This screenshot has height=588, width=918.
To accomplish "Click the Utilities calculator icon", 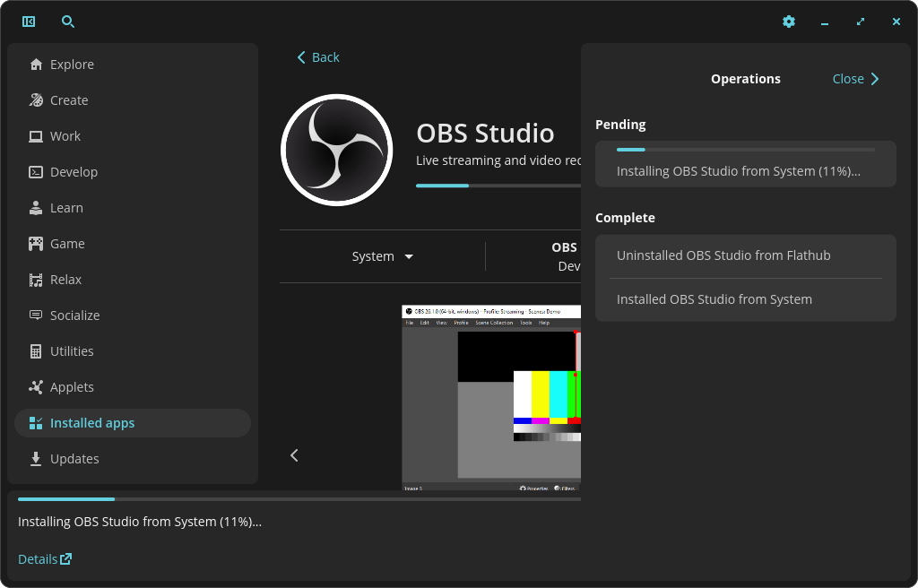I will point(36,351).
